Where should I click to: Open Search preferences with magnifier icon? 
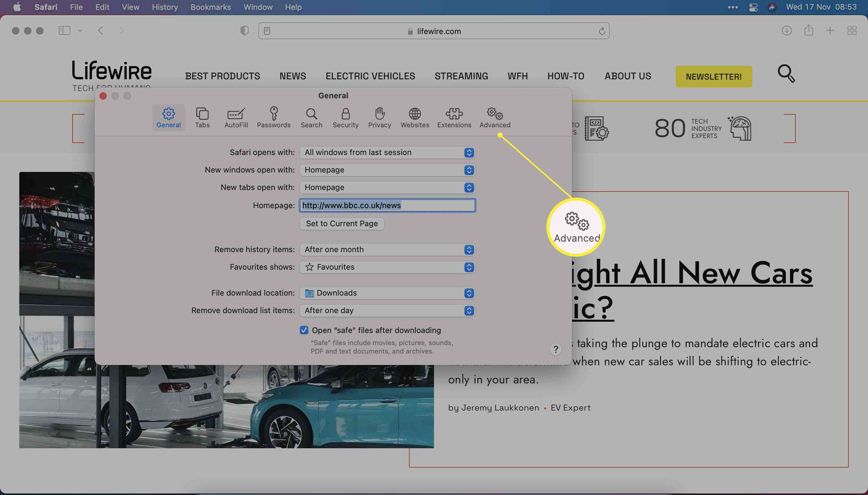[311, 118]
